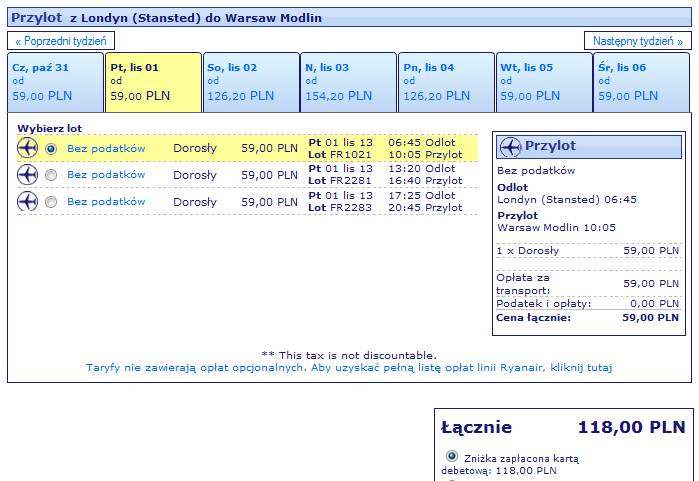Click Przylot z Londyn (Stansted) header bar
The height and width of the screenshot is (481, 699).
point(349,17)
